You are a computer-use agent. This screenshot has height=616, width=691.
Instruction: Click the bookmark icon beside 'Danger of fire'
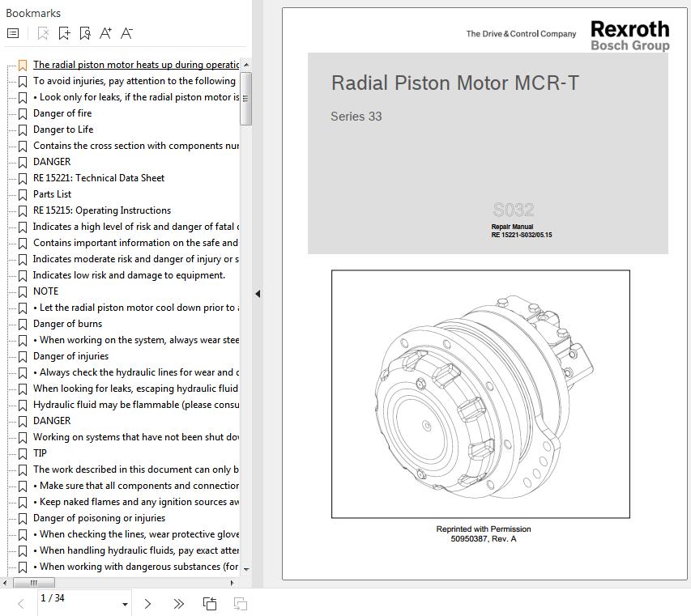tap(23, 114)
